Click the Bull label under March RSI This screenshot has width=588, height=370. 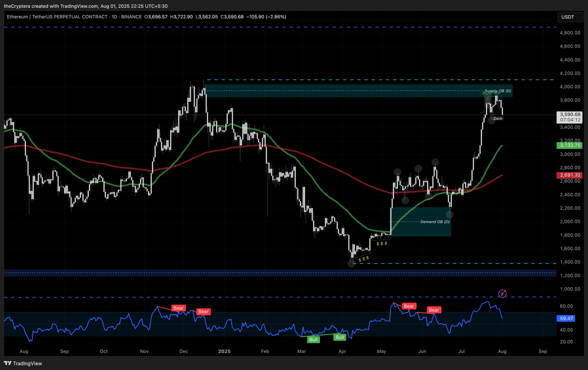tap(313, 339)
